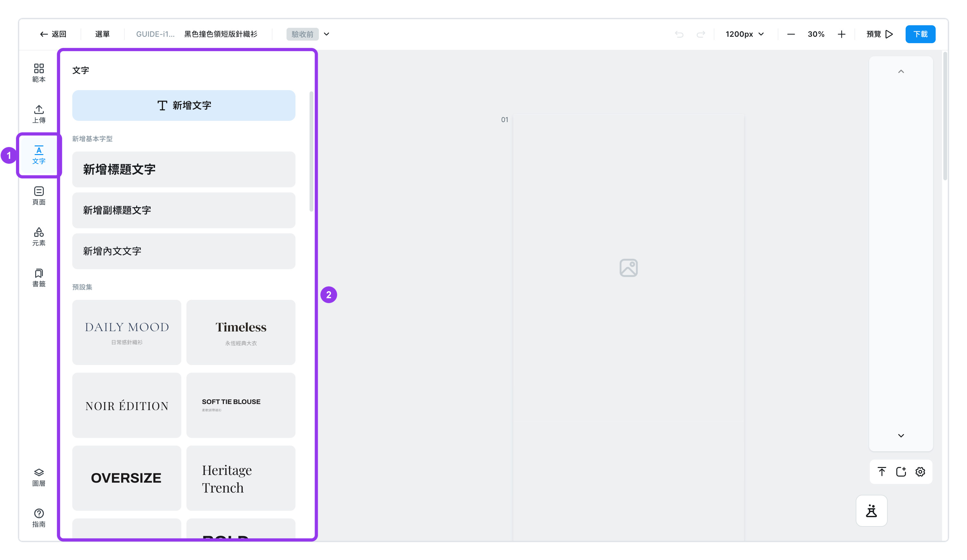Click the redo arrow icon
This screenshot has width=967, height=560.
coord(701,34)
